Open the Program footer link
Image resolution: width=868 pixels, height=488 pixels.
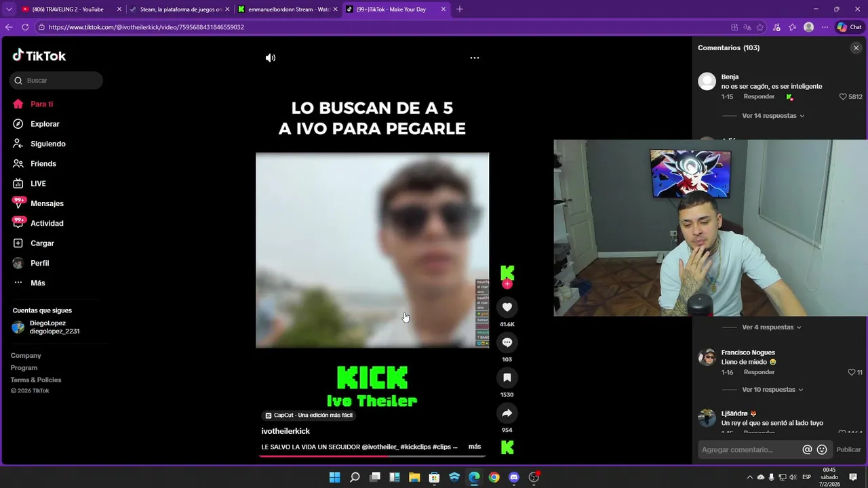click(24, 368)
